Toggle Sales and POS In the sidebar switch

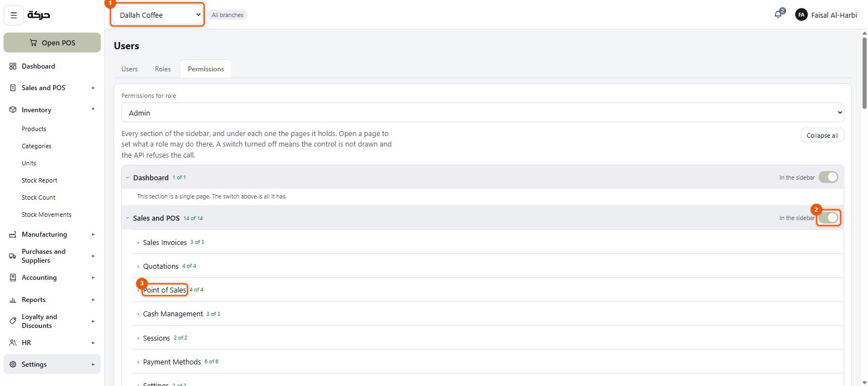(x=828, y=218)
